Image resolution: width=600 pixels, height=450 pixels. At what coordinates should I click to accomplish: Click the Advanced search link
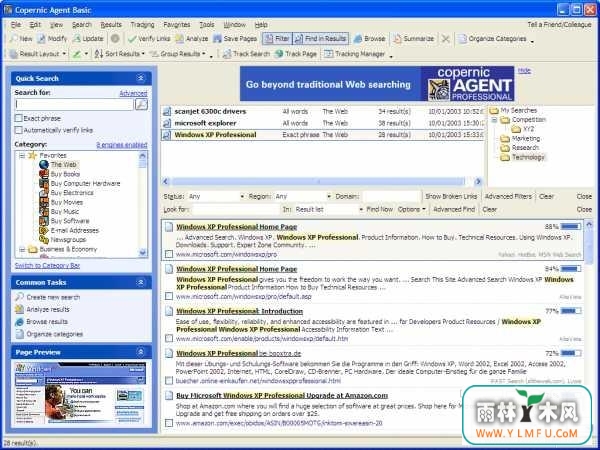133,93
